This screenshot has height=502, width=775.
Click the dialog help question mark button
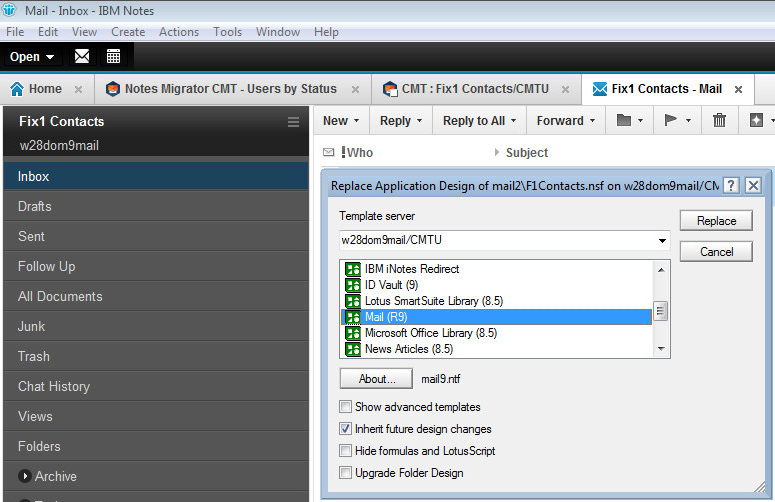[x=731, y=185]
